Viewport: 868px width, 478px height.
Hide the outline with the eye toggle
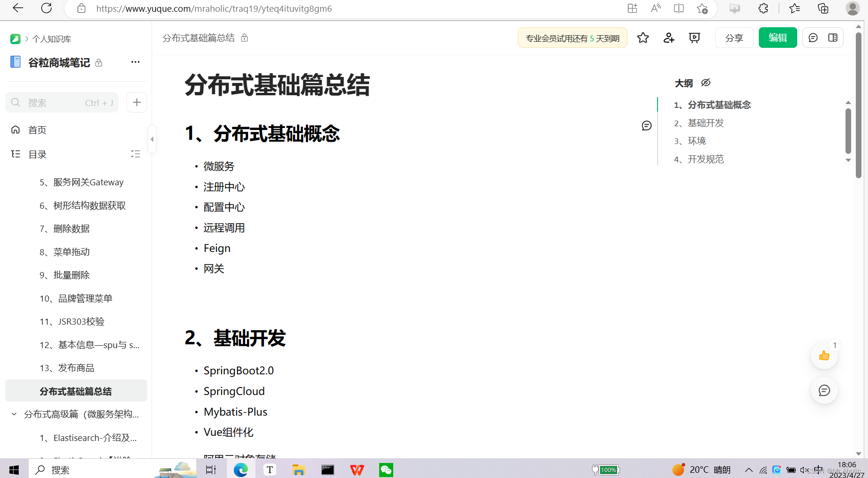(x=705, y=83)
